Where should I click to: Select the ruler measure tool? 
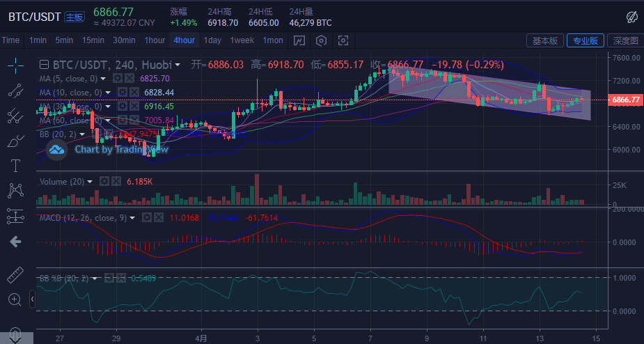[x=15, y=275]
